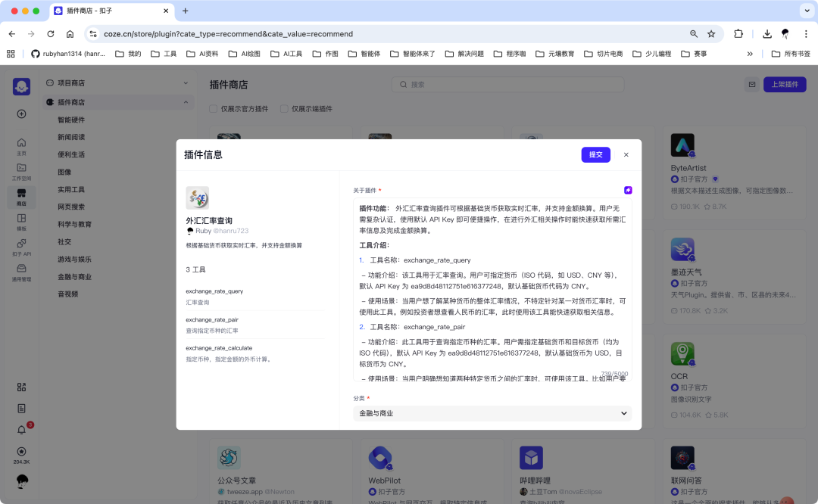This screenshot has width=818, height=504.
Task: Click the 上架插件 button
Action: point(785,85)
